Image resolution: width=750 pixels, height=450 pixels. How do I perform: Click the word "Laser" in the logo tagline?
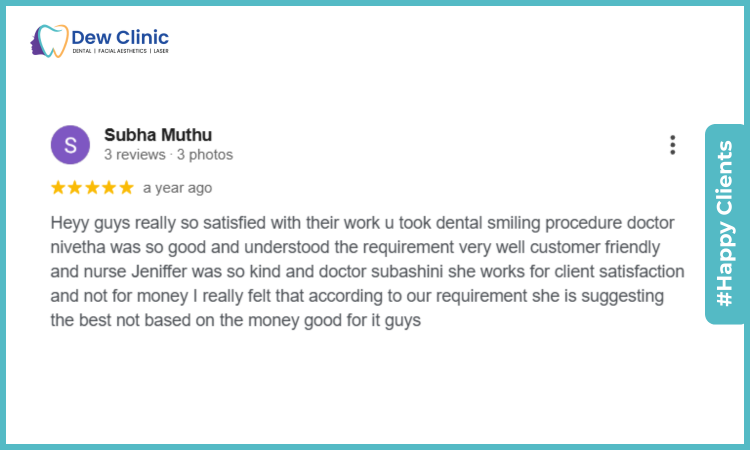pos(160,51)
